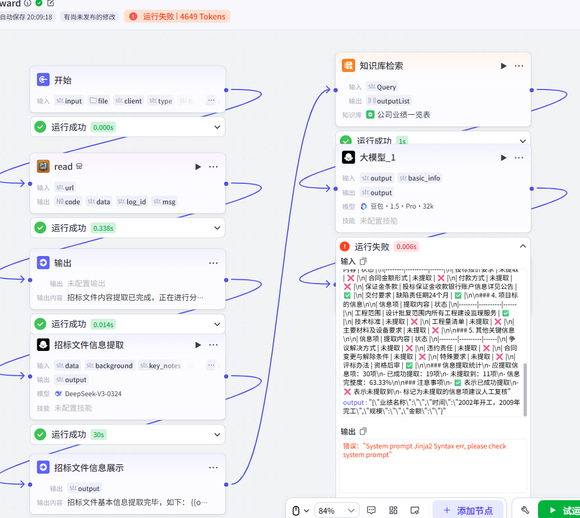Click the key_notes input tag in 招标文件信息提取
580x518 pixels.
(x=161, y=366)
